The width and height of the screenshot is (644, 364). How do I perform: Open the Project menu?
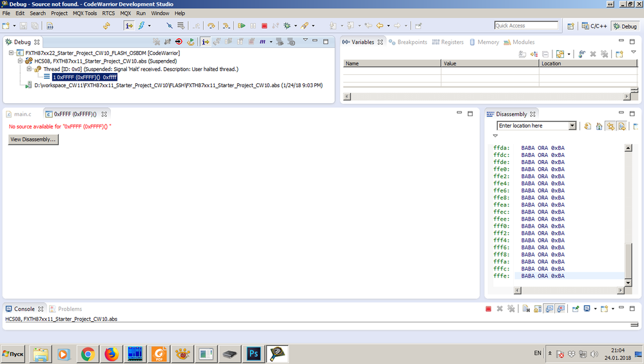tap(59, 13)
